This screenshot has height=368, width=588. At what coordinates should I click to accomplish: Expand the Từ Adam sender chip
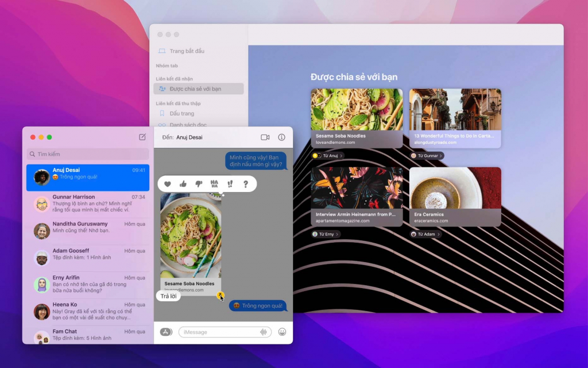pos(425,234)
